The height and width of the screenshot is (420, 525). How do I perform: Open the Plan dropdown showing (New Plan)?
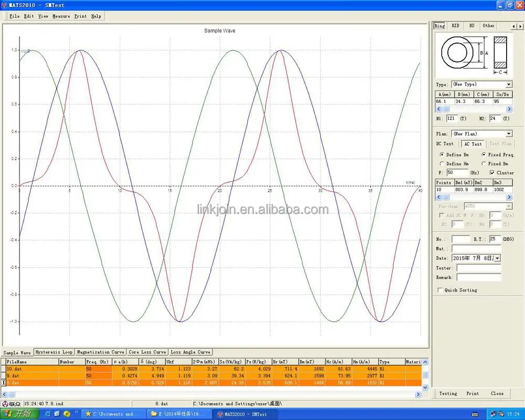click(x=509, y=133)
